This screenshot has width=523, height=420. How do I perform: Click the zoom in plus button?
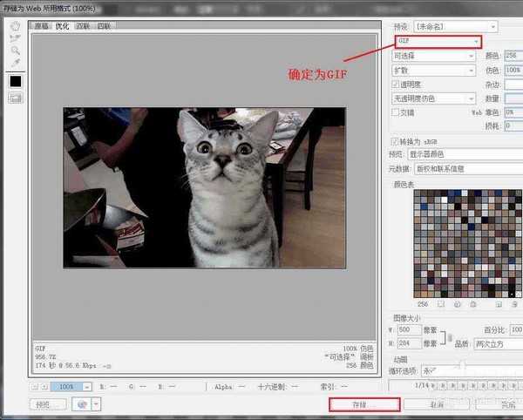tap(44, 386)
